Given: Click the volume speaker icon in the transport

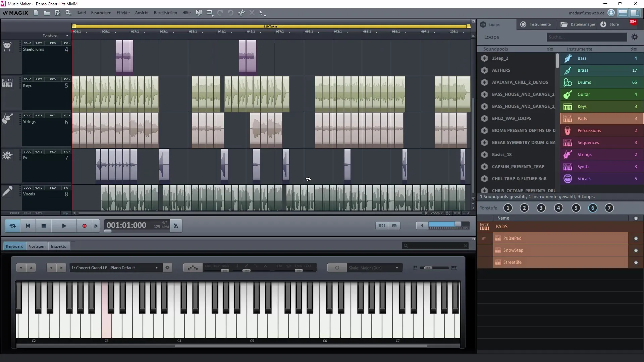Looking at the screenshot, I should [x=422, y=226].
